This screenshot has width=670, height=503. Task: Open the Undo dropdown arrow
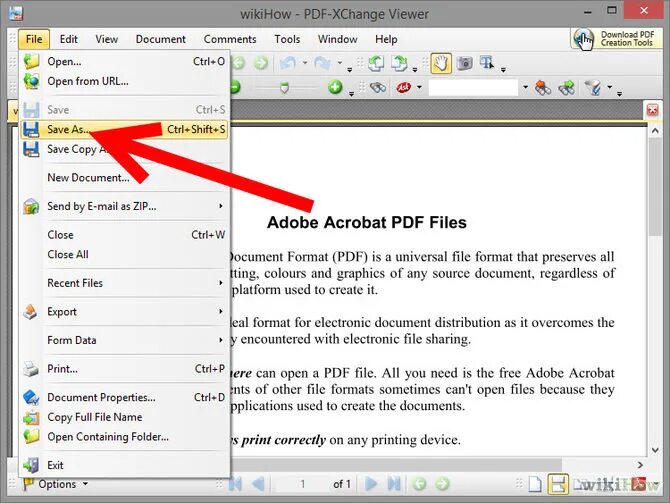(305, 63)
